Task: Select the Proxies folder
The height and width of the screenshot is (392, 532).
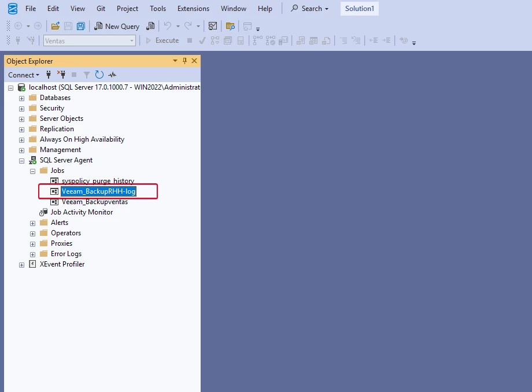Action: tap(61, 243)
